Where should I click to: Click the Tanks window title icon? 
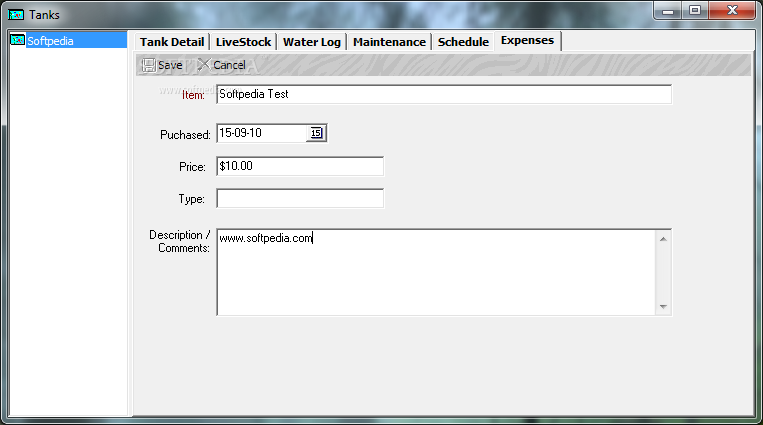click(16, 15)
